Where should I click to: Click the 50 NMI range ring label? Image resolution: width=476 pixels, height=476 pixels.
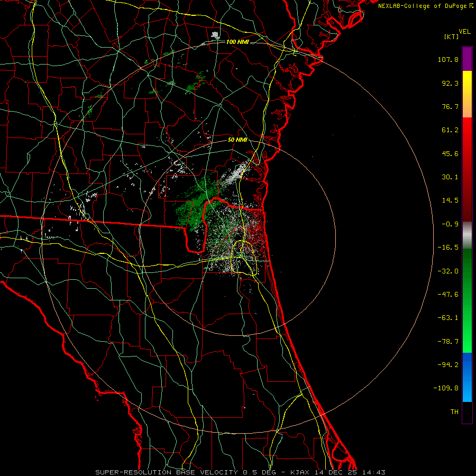[x=237, y=140]
